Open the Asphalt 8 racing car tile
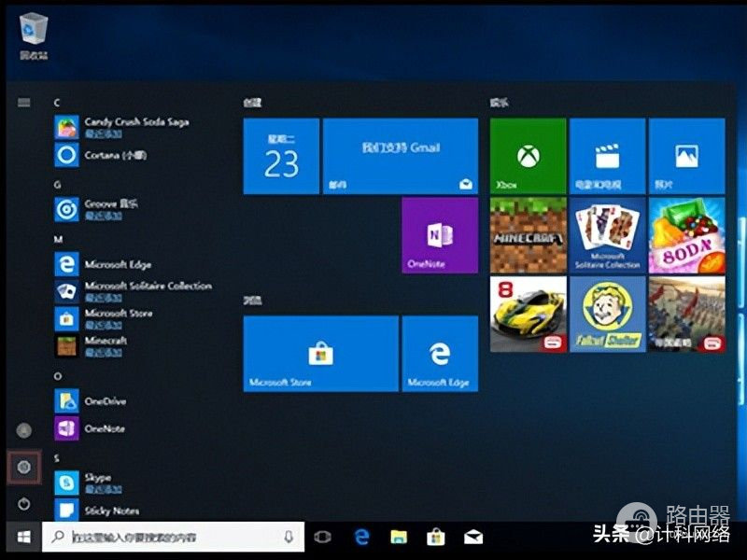Image resolution: width=747 pixels, height=560 pixels. click(x=529, y=315)
